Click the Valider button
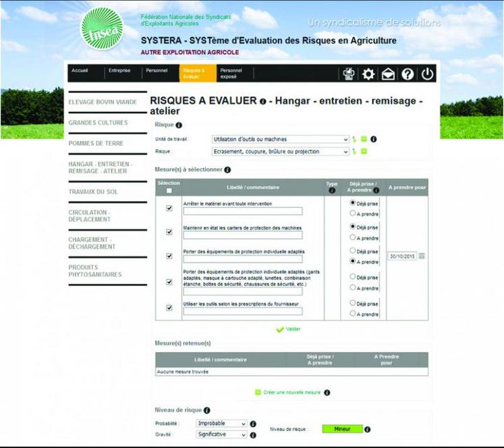Image resolution: width=504 pixels, height=448 pixels. 288,329
